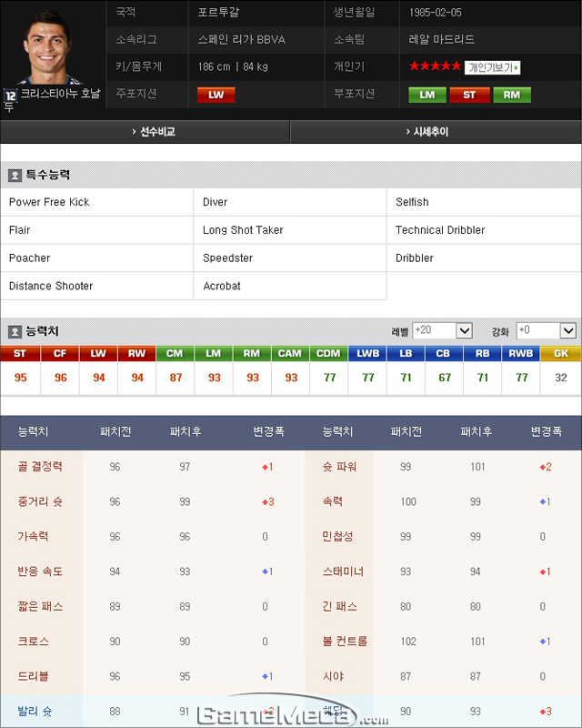Viewport: 582px width, 728px height.
Task: Click the 속력 stat label
Action: tap(333, 501)
